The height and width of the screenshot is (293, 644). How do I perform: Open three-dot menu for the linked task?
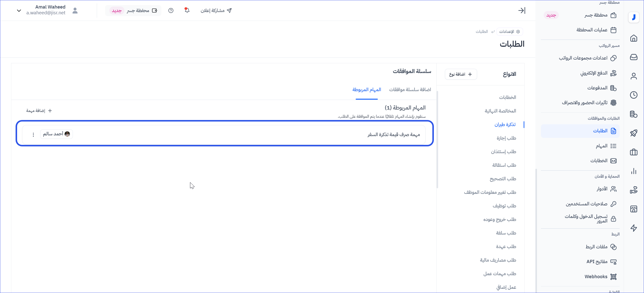[x=33, y=135]
